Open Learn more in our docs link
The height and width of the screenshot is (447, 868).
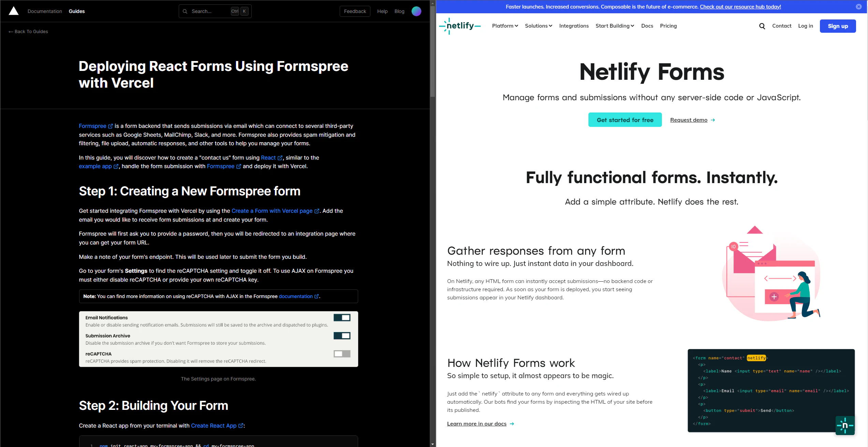click(x=477, y=424)
